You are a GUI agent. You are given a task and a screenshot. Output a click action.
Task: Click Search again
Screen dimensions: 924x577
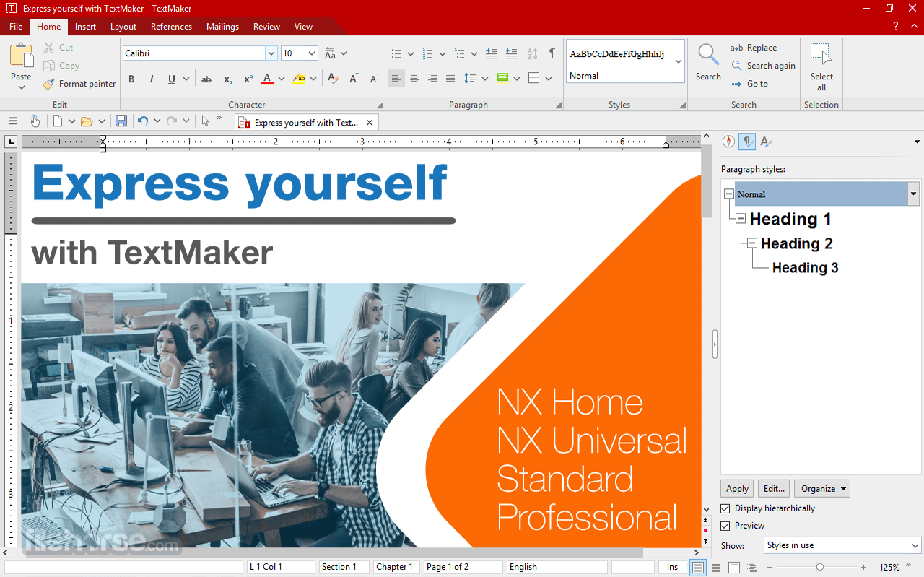[763, 66]
